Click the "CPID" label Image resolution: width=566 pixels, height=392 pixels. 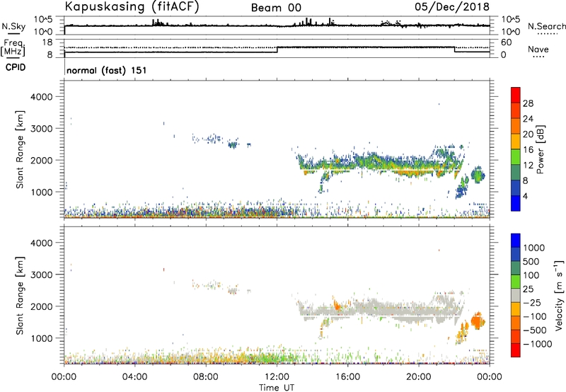[x=16, y=67]
